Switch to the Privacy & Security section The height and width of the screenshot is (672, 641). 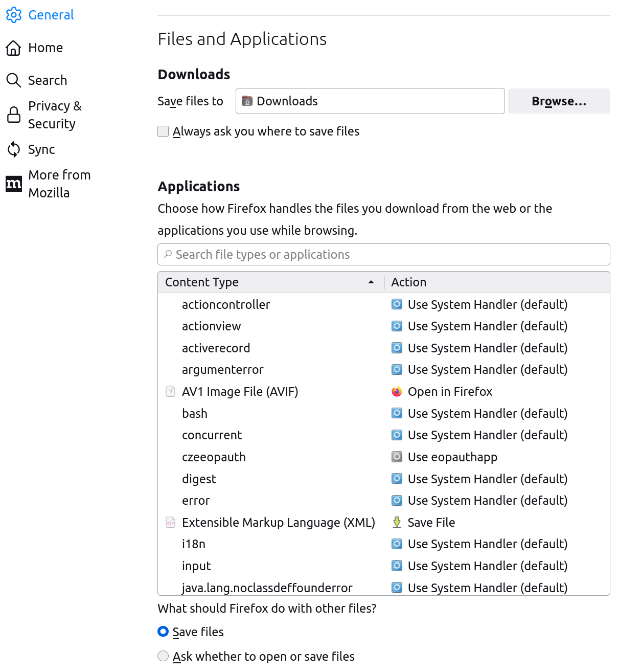coord(55,115)
